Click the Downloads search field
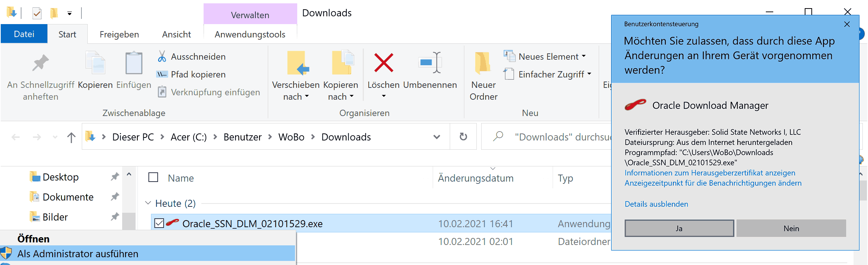Screen dimensions: 868x265 [x=561, y=137]
